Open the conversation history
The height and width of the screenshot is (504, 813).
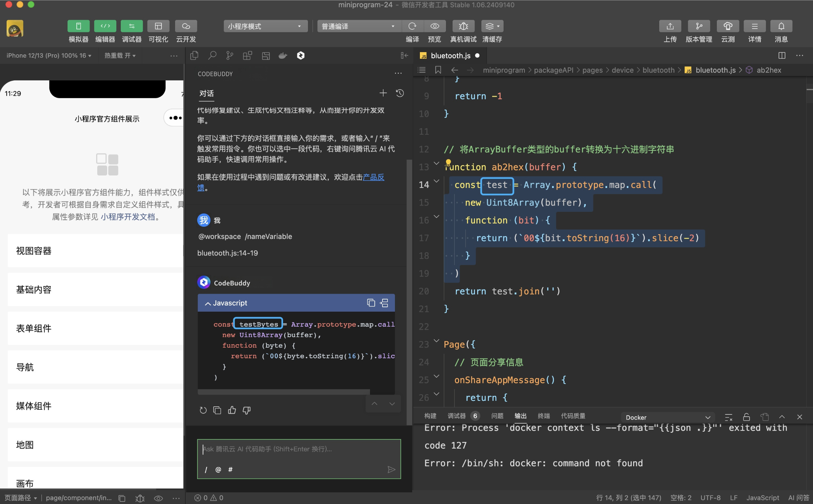(x=400, y=93)
